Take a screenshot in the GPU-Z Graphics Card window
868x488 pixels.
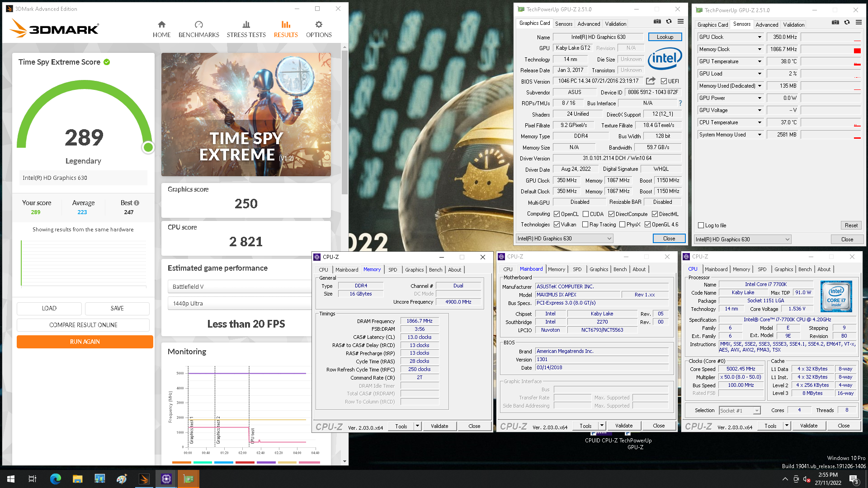click(x=657, y=22)
